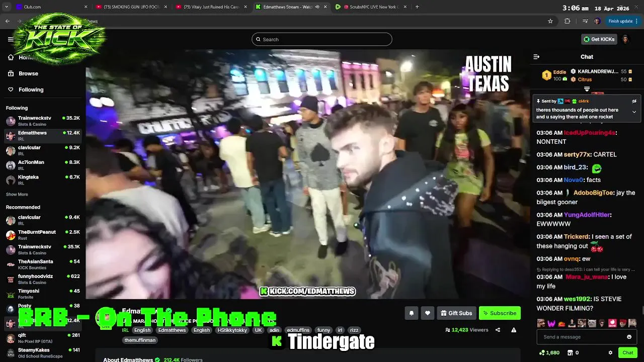Click the green Chat send button
Image resolution: width=644 pixels, height=362 pixels.
pos(627,352)
